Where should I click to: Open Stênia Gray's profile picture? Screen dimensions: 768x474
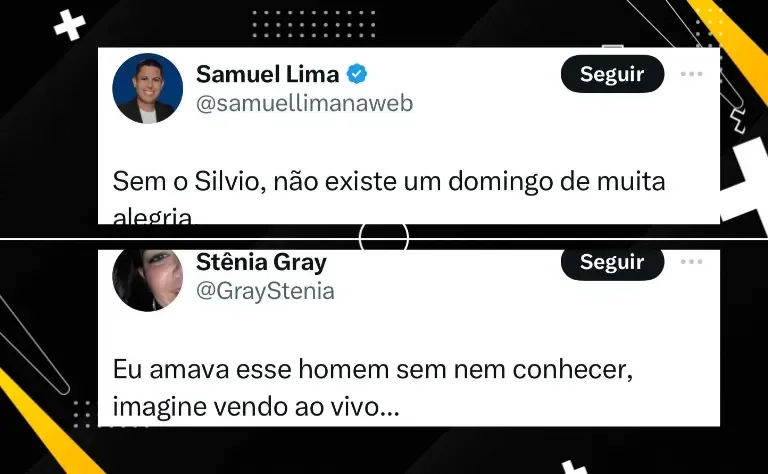coord(147,279)
